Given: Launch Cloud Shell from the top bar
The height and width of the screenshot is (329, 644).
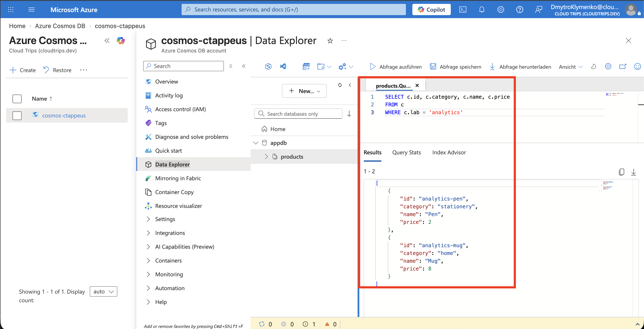Looking at the screenshot, I should coord(463,9).
